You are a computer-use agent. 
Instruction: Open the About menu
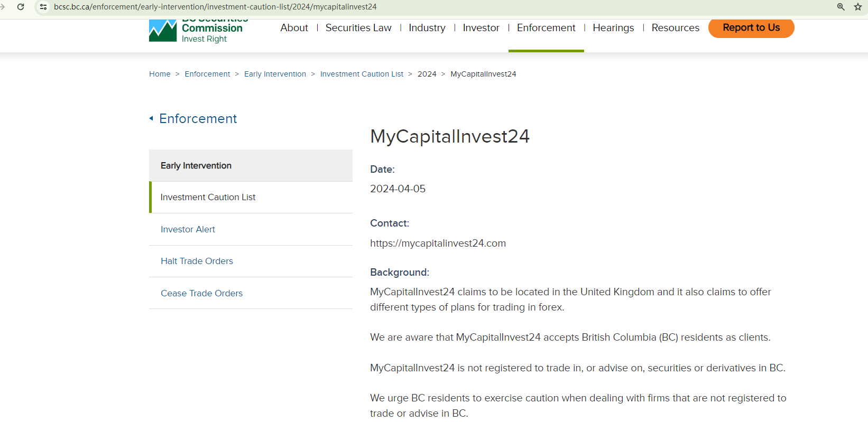[294, 27]
